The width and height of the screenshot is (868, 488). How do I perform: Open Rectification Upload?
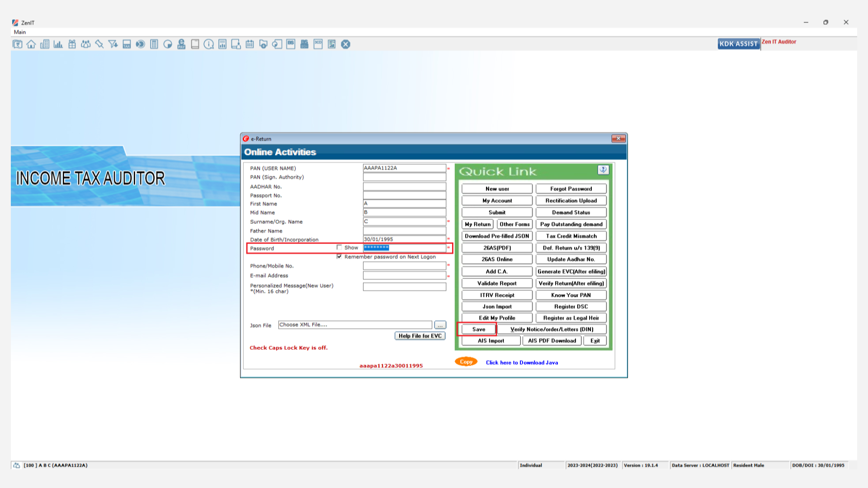click(x=571, y=201)
